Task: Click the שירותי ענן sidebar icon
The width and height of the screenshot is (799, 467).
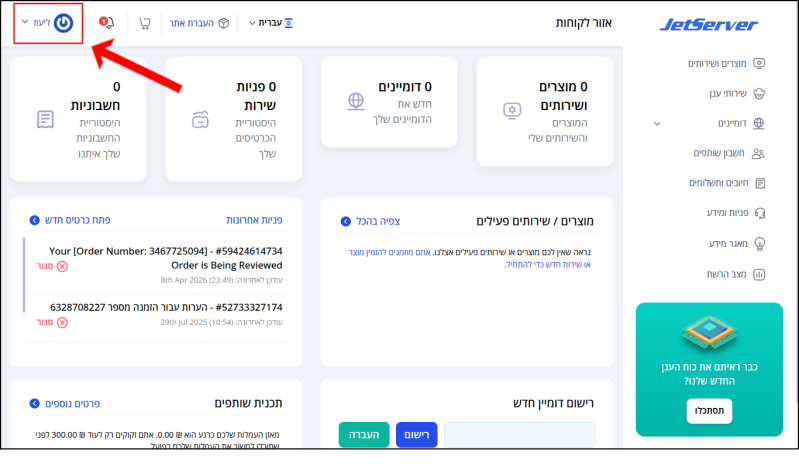Action: (x=759, y=93)
